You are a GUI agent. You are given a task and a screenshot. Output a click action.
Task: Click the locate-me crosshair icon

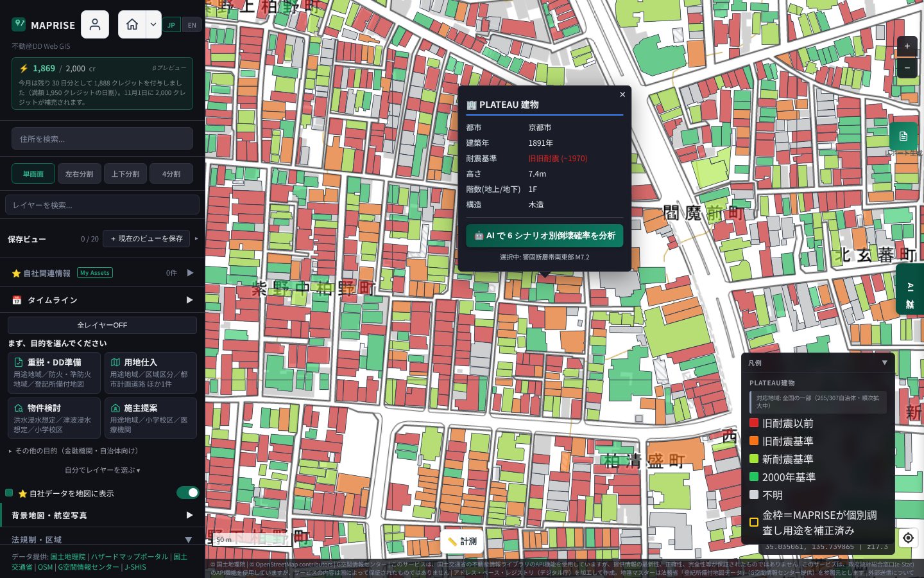pos(909,538)
